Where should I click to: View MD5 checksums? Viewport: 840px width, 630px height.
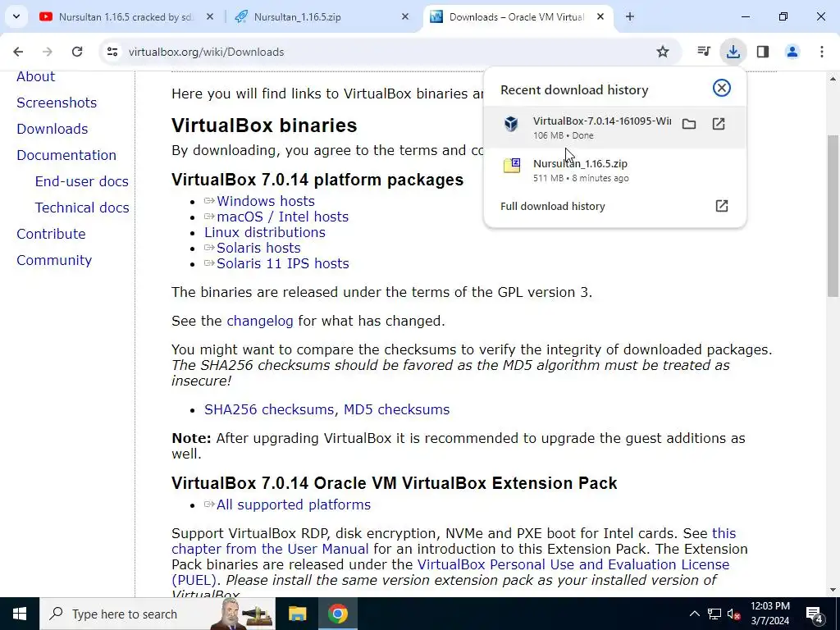click(x=396, y=410)
